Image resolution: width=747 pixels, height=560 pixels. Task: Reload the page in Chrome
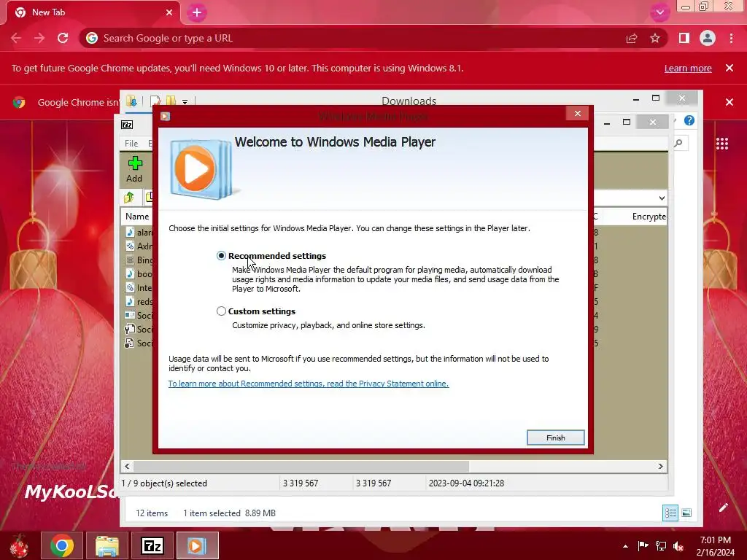pos(63,38)
